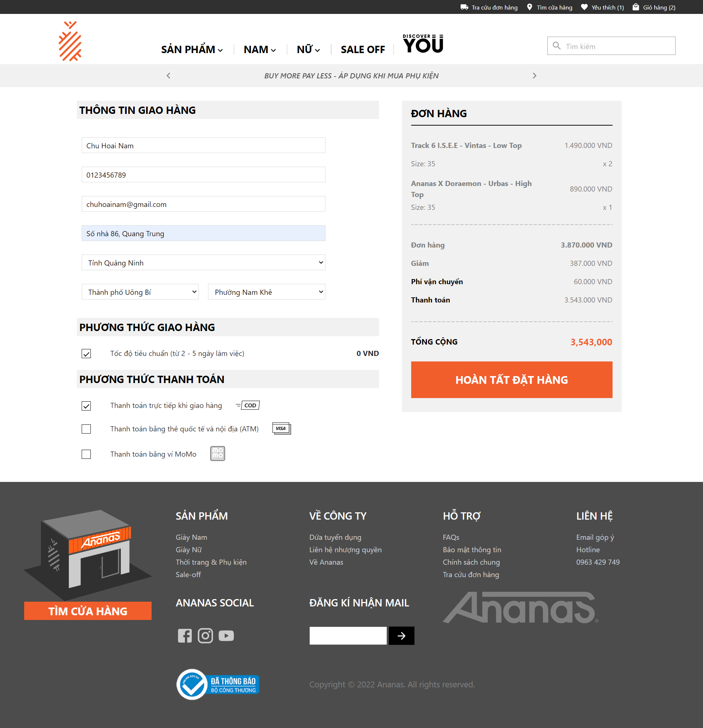Click the truck icon for Tra cứu đơn hàng
The image size is (703, 728).
click(x=464, y=7)
